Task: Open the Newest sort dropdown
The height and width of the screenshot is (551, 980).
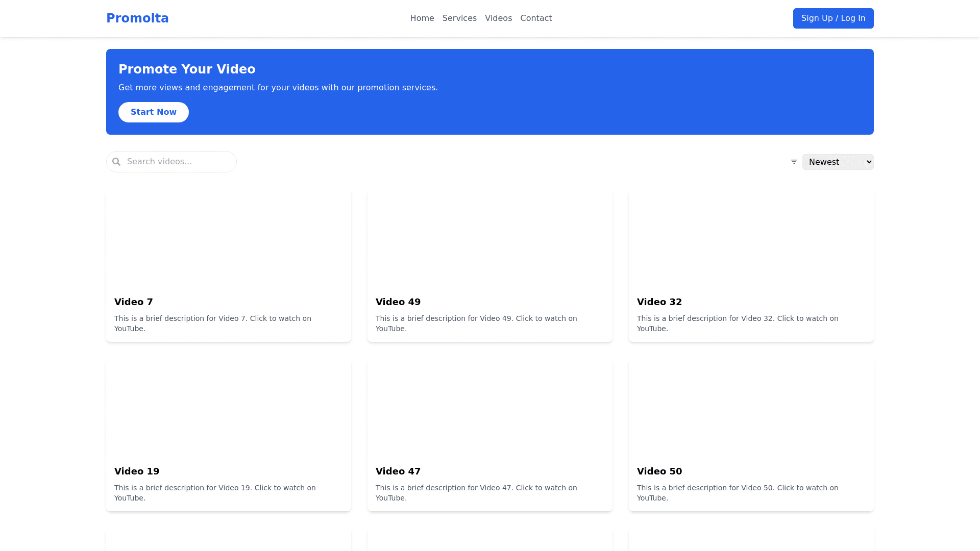Action: (837, 162)
